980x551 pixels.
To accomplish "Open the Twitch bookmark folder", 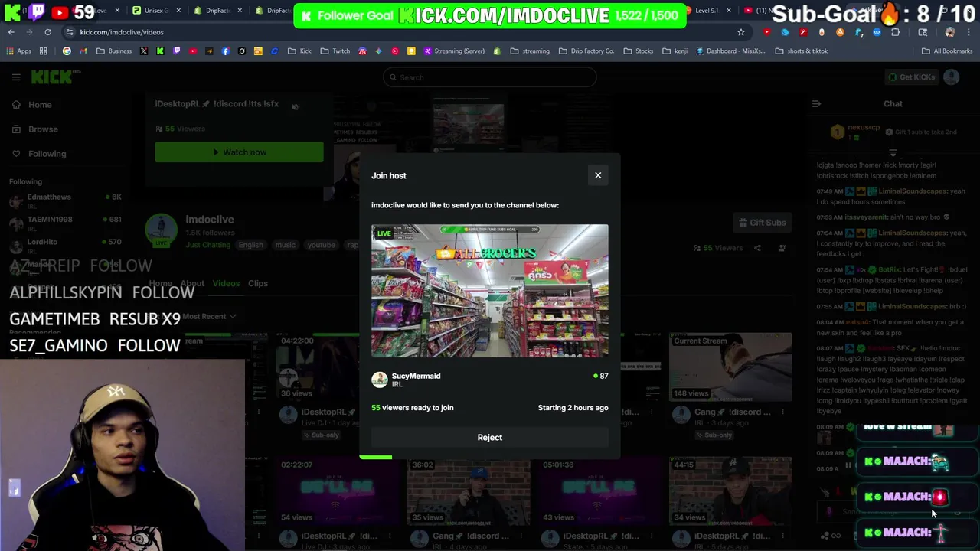I will 335,51.
